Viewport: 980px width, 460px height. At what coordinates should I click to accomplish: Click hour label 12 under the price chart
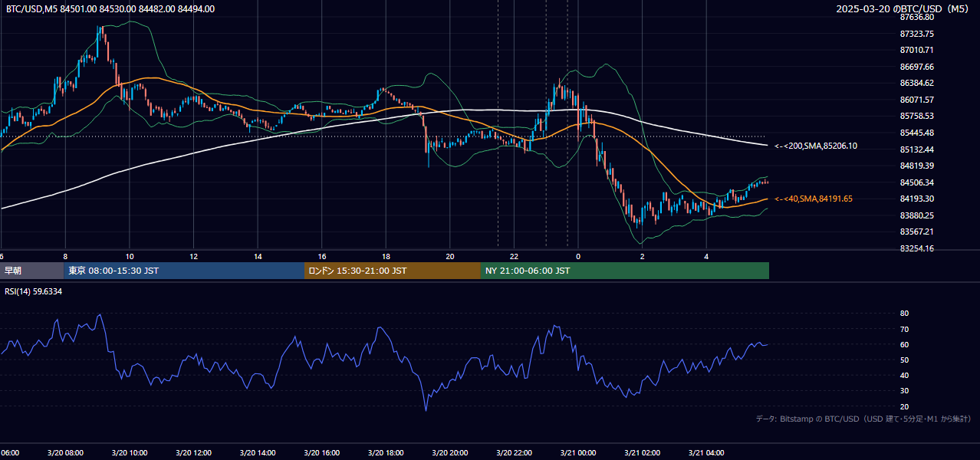click(x=194, y=257)
